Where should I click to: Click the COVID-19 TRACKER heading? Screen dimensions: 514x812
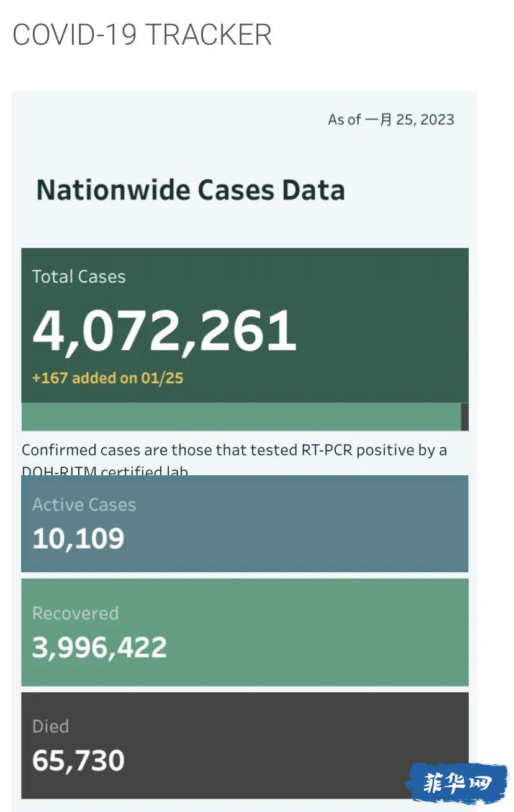[x=142, y=35]
